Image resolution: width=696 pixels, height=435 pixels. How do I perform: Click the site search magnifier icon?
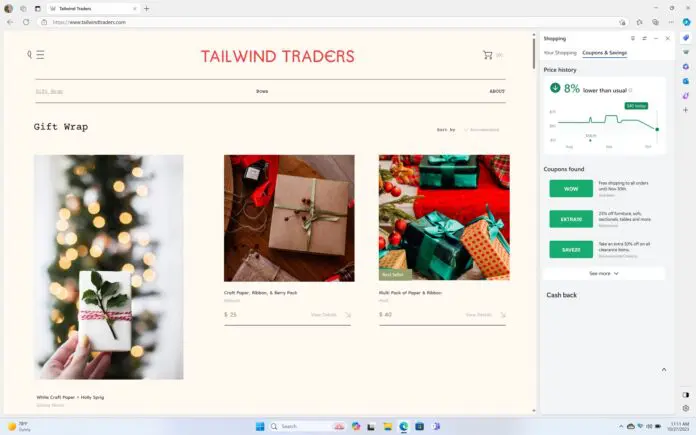pos(29,55)
